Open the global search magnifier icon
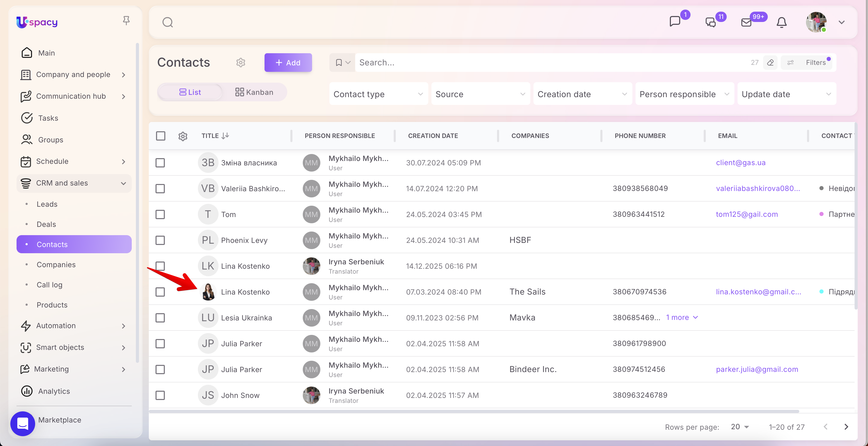This screenshot has width=868, height=446. (x=167, y=22)
